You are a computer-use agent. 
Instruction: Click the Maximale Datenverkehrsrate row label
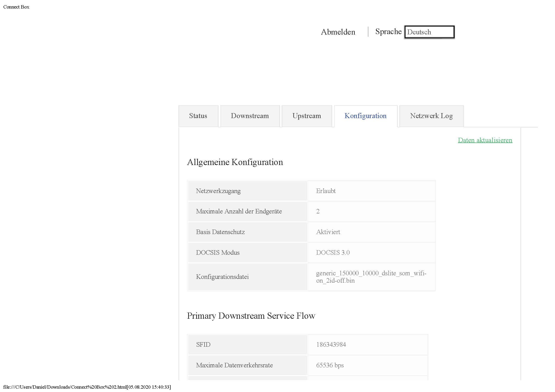pos(234,365)
